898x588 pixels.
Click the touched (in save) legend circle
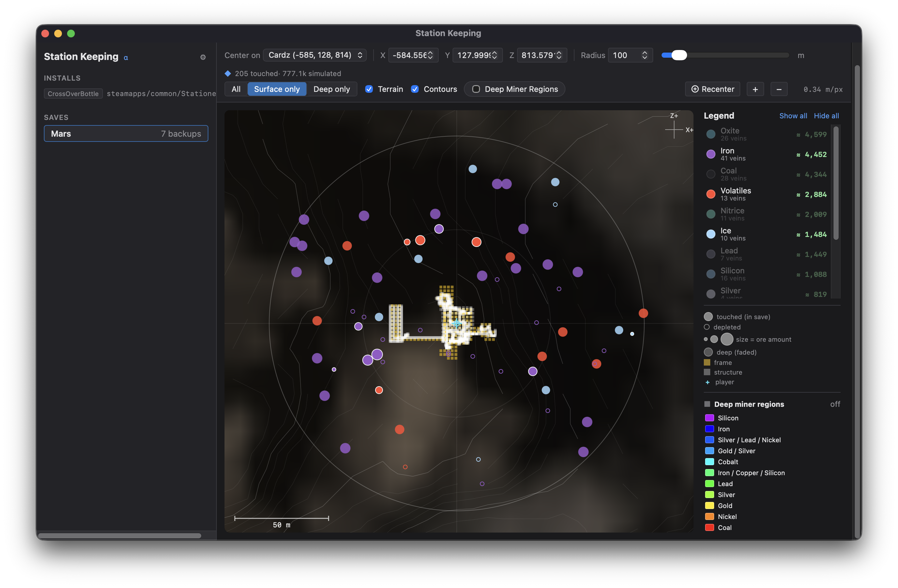coord(708,317)
